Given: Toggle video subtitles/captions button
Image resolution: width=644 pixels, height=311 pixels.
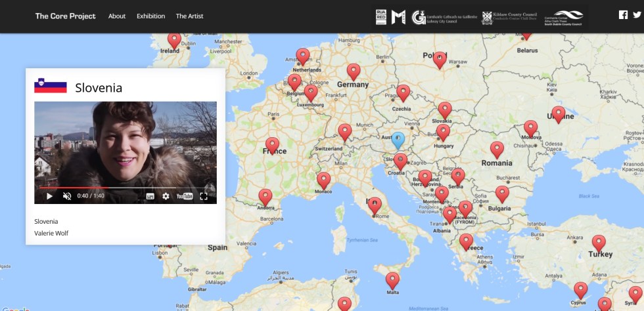Looking at the screenshot, I should [x=150, y=196].
